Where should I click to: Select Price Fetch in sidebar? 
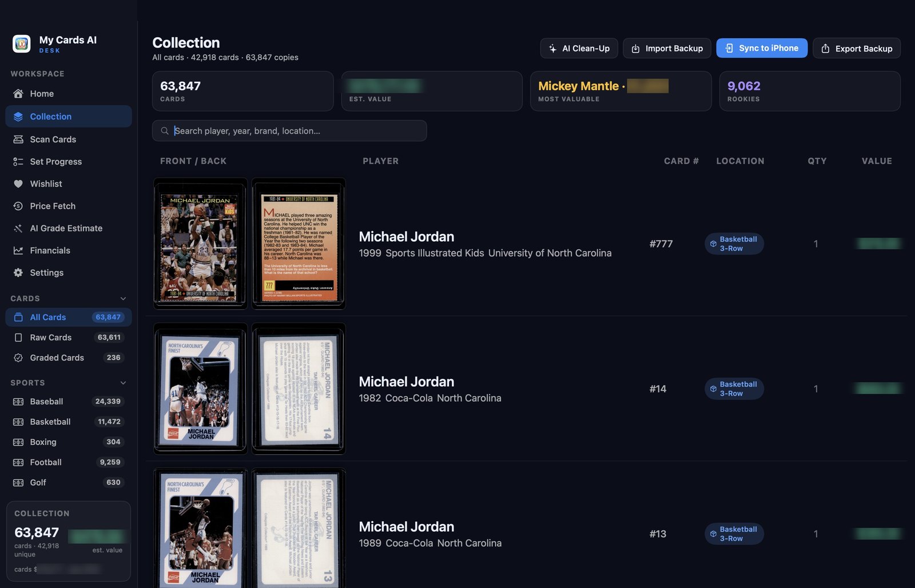(69, 206)
